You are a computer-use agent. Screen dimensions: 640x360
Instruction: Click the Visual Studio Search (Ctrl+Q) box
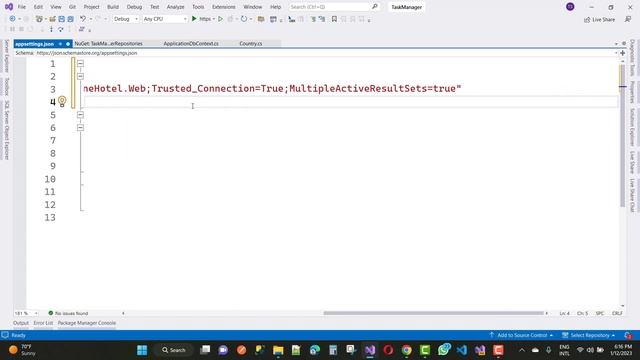pos(334,7)
